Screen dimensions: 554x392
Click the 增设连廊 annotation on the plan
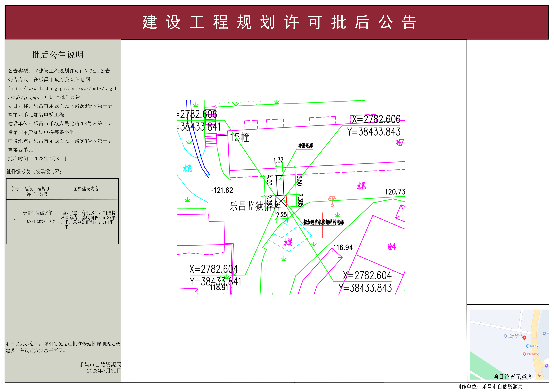point(305,146)
